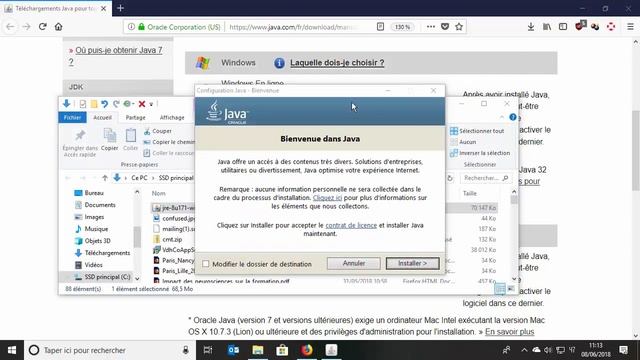Click Coller icon in Explorer ribbon
The image size is (640, 360).
coord(131,140)
